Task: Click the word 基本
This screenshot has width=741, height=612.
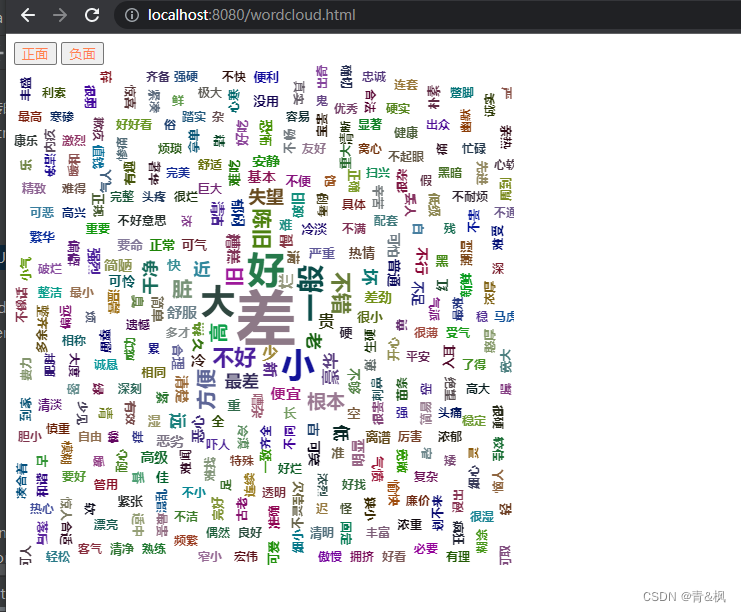Action: (261, 176)
